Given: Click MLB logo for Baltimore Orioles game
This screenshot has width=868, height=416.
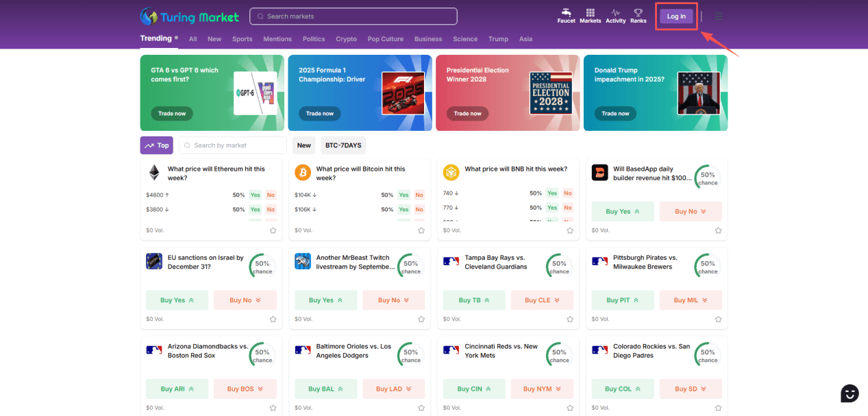Looking at the screenshot, I should (x=303, y=350).
